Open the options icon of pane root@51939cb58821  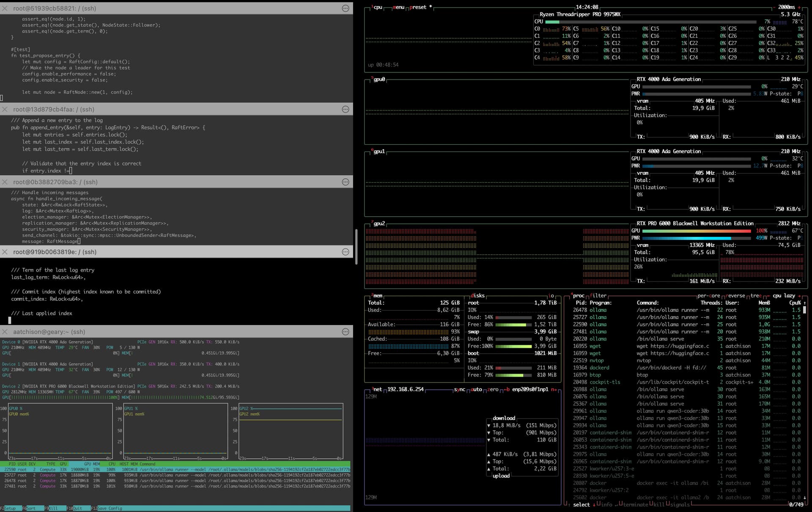346,8
